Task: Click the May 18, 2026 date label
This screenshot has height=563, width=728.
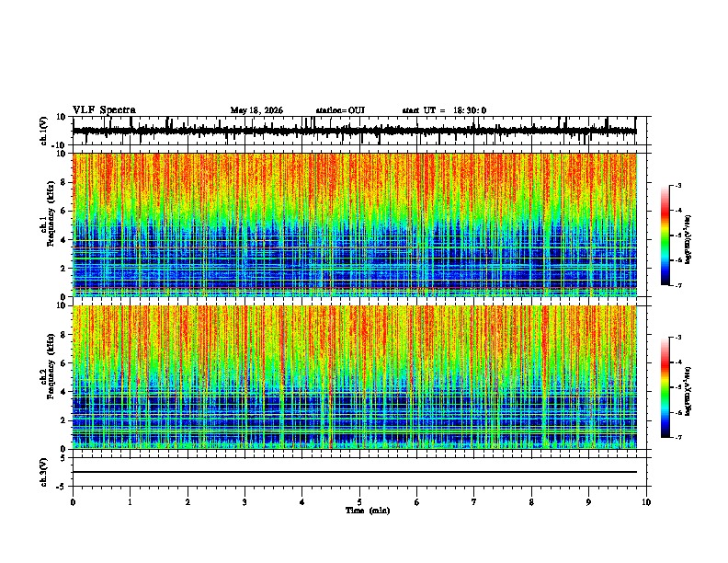Action: click(256, 110)
